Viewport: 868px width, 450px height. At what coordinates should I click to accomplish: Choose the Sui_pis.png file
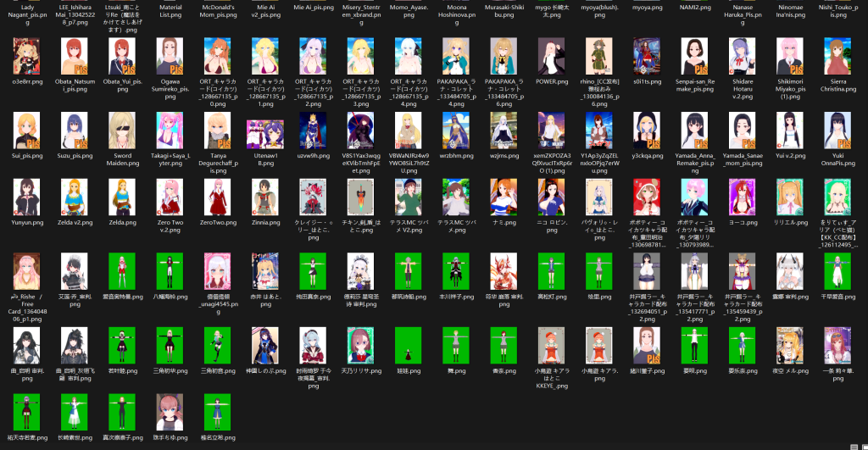point(25,130)
